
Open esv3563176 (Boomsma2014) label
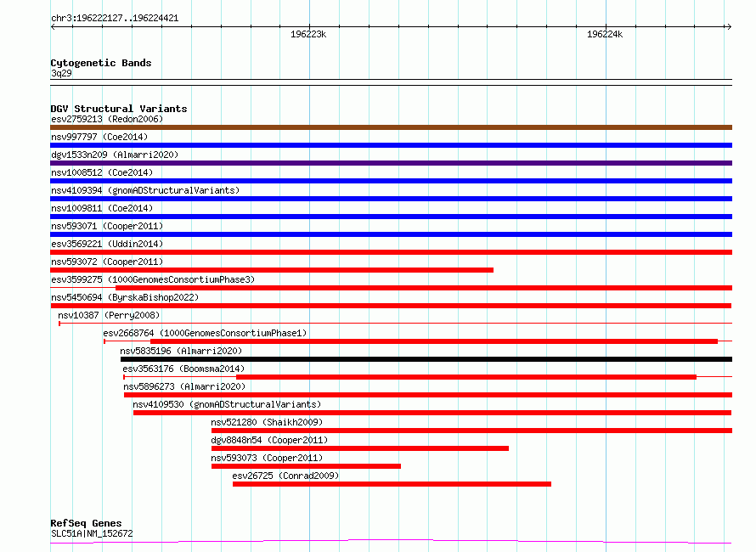tap(183, 369)
